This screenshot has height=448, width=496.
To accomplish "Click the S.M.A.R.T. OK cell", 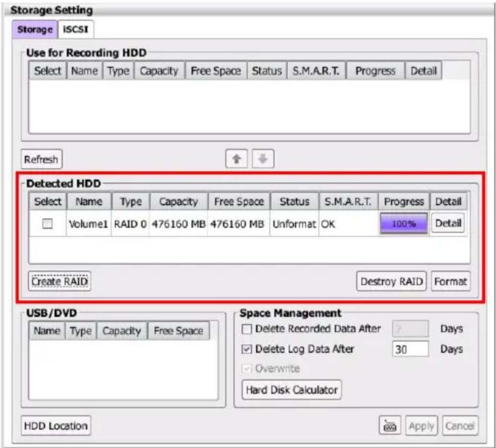I will [349, 224].
